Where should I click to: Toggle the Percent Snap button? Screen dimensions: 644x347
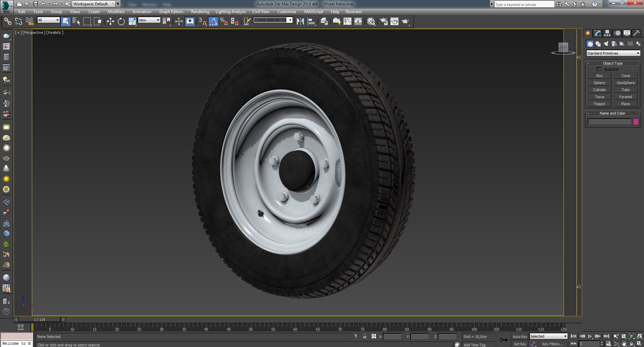tap(224, 21)
